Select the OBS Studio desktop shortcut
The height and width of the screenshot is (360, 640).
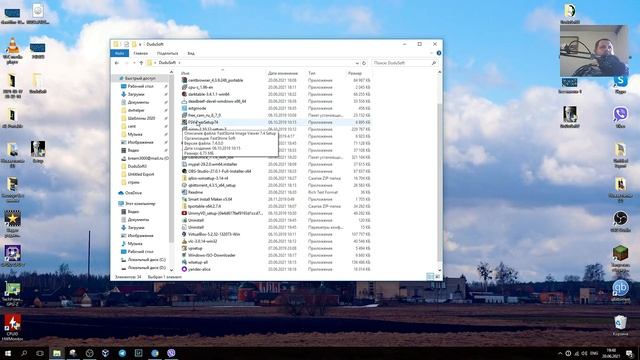click(x=620, y=222)
